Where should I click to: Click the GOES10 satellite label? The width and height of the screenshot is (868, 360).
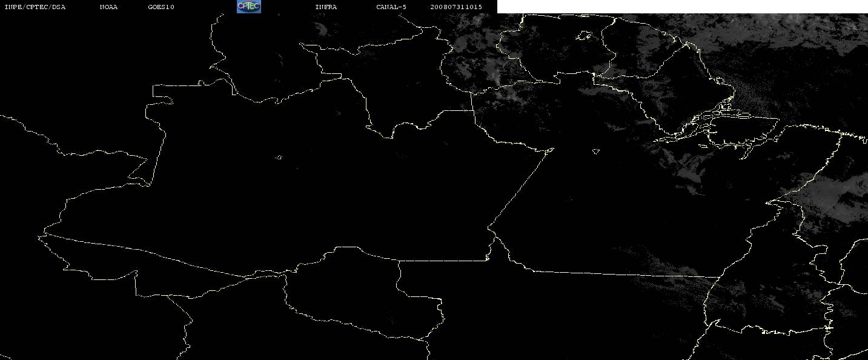[161, 7]
